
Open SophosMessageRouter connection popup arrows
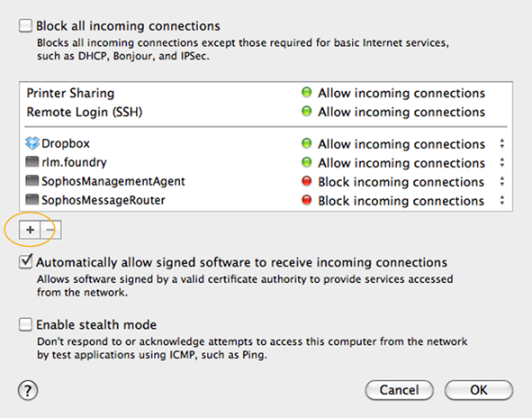[x=501, y=201]
